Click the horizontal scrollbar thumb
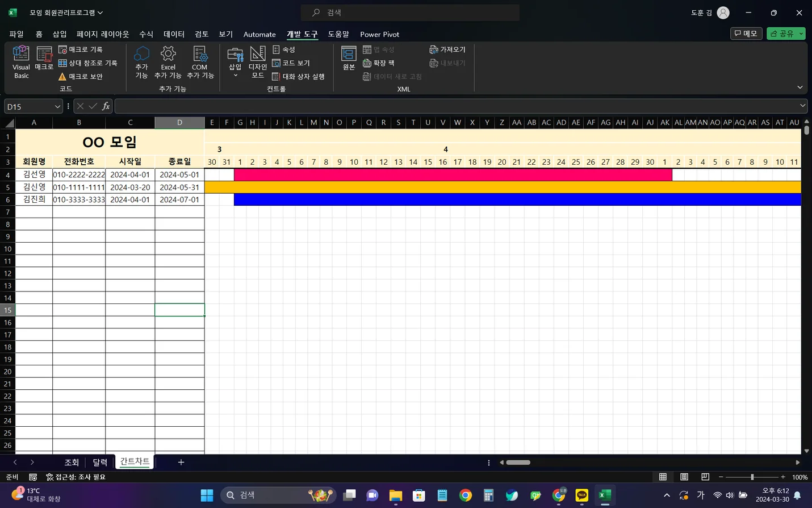812x508 pixels. tap(518, 463)
